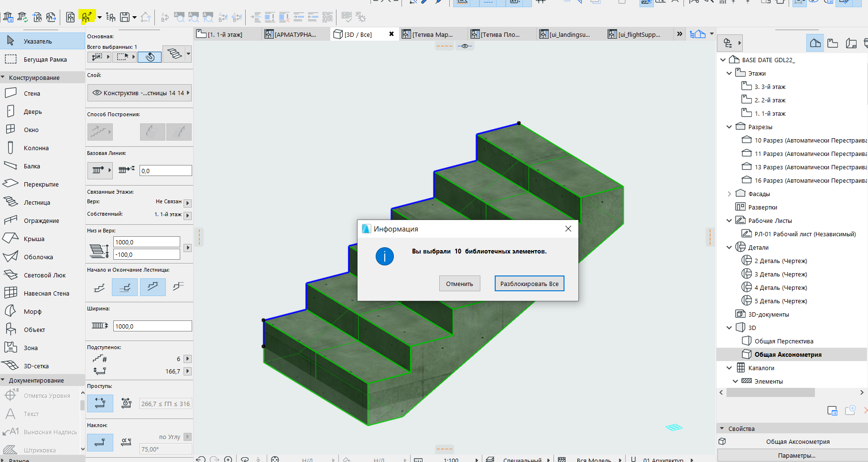Click Разблокировать Все in the dialog
Image resolution: width=868 pixels, height=462 pixels.
(x=529, y=284)
